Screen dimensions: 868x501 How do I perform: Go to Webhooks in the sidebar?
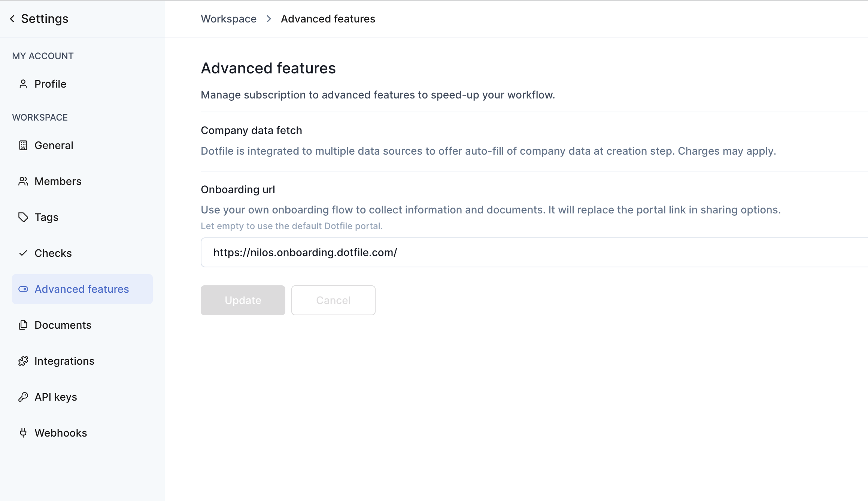[61, 433]
